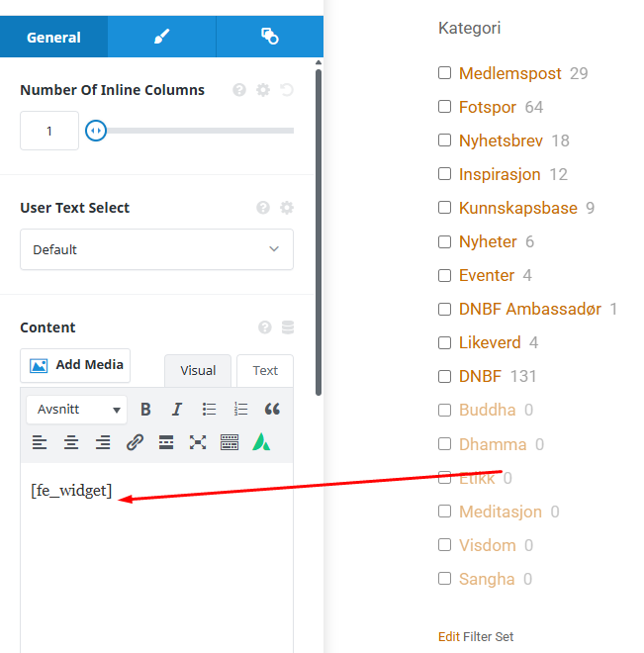Toggle fullscreen distraction-free editor

point(198,442)
